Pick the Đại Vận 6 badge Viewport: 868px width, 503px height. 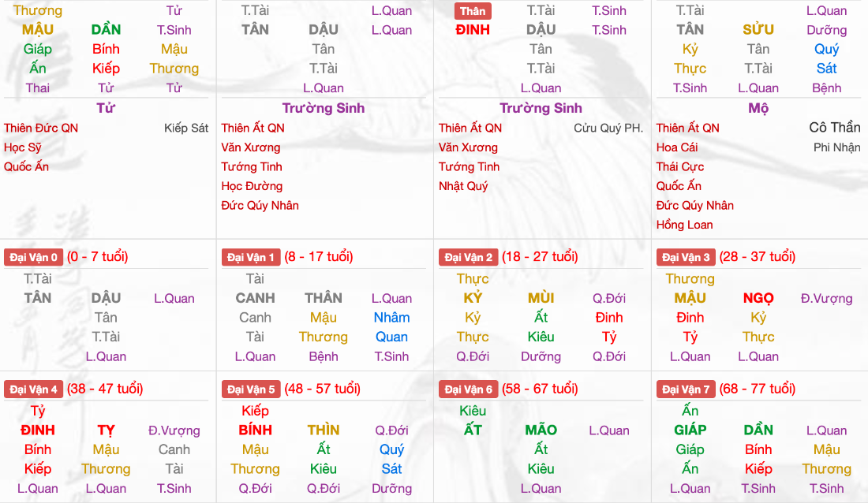[x=469, y=389]
